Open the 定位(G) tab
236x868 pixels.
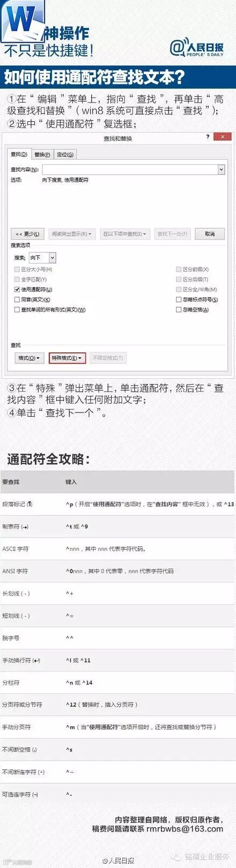click(x=65, y=155)
